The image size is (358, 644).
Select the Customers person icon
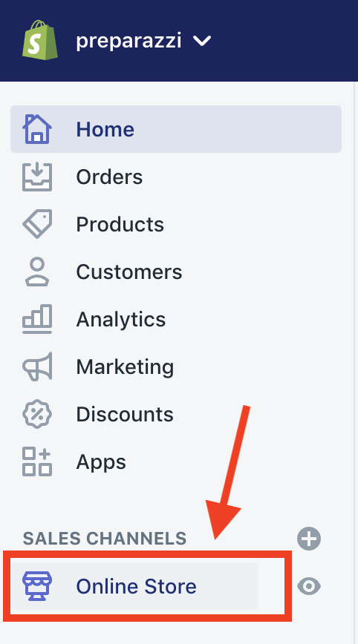37,272
